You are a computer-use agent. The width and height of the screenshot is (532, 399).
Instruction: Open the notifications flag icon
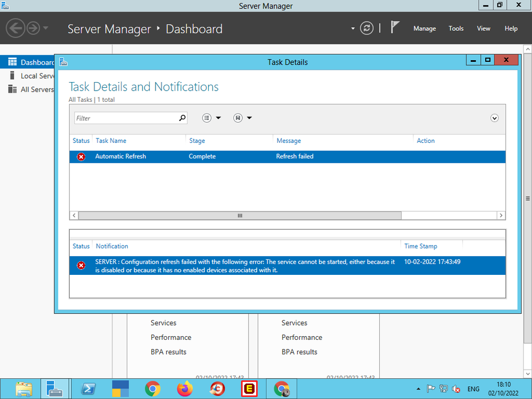click(x=395, y=28)
